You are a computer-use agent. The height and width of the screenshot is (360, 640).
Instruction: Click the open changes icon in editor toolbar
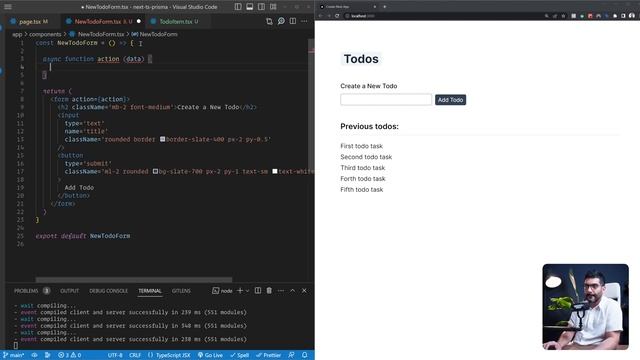click(x=269, y=21)
